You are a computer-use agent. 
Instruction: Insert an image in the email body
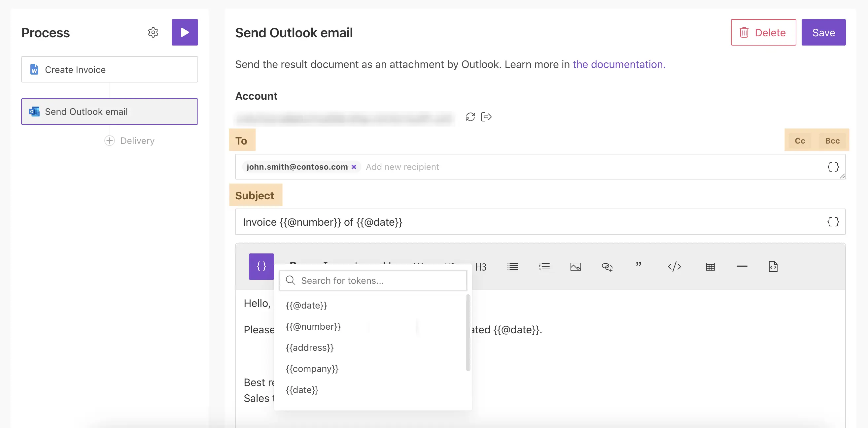click(x=575, y=267)
